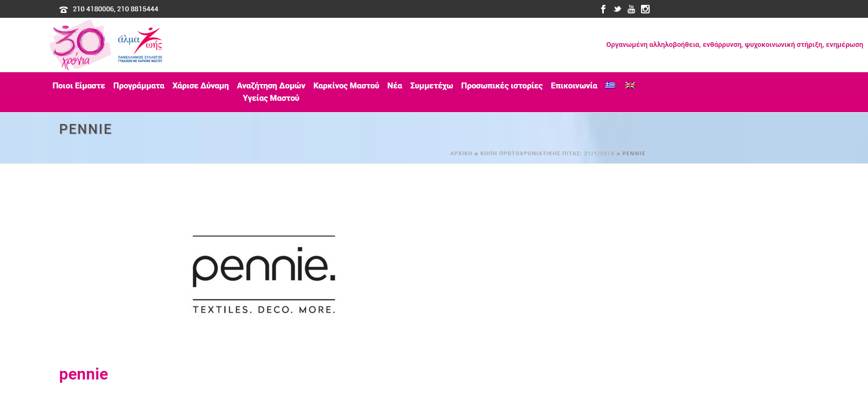Click the pink 30 χρόνια anniversary logo
Image resolution: width=868 pixels, height=393 pixels.
pos(81,45)
